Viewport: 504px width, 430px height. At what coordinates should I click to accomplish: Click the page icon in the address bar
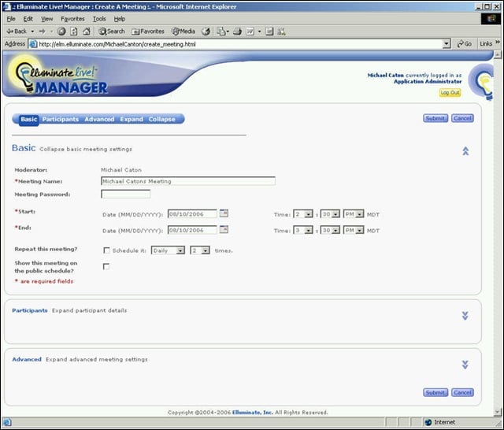click(33, 44)
